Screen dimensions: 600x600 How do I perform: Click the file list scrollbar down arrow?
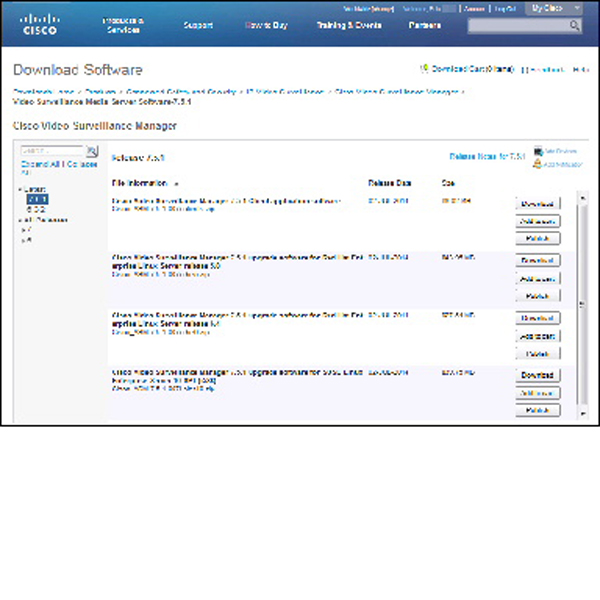click(582, 414)
